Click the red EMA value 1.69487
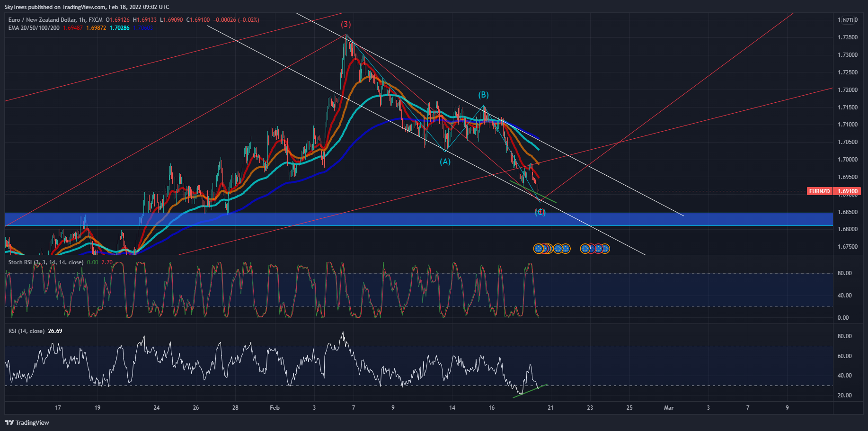868x431 pixels. [73, 28]
